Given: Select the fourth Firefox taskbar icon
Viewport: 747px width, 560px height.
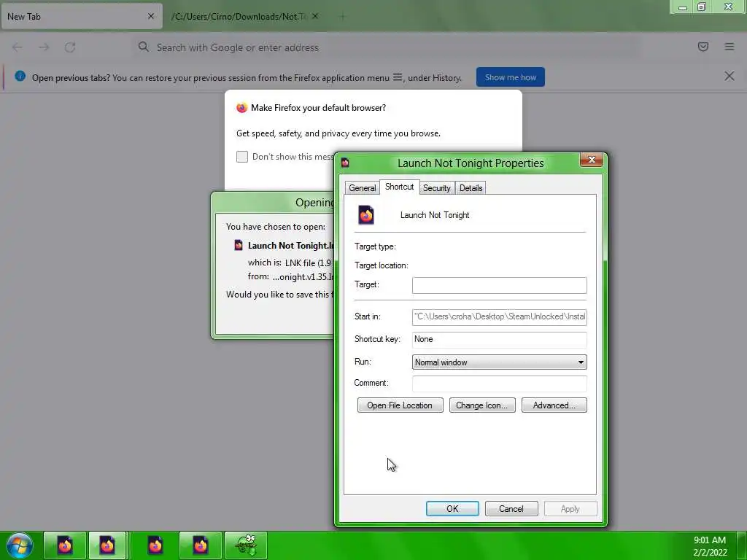Looking at the screenshot, I should pos(200,545).
